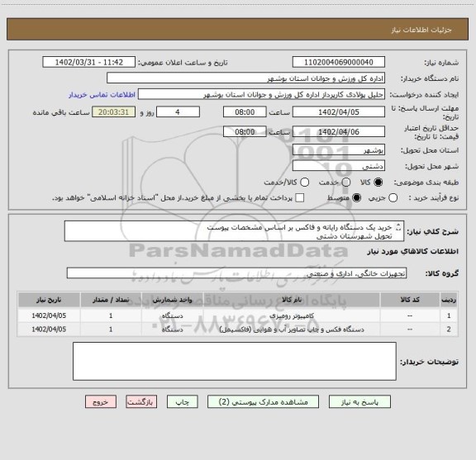Click the نام کالا column header
This screenshot has width=476, height=460.
click(x=292, y=300)
